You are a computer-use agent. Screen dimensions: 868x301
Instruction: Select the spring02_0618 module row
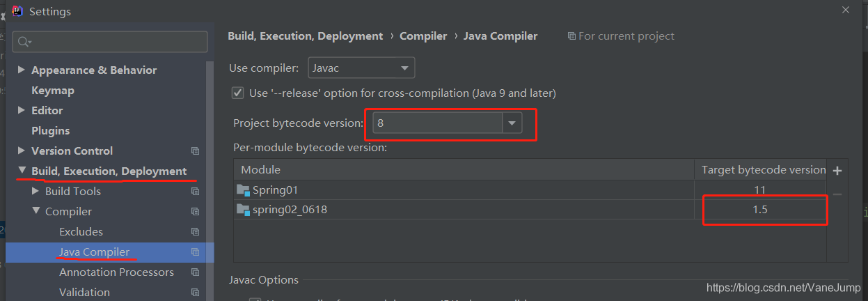(x=529, y=210)
